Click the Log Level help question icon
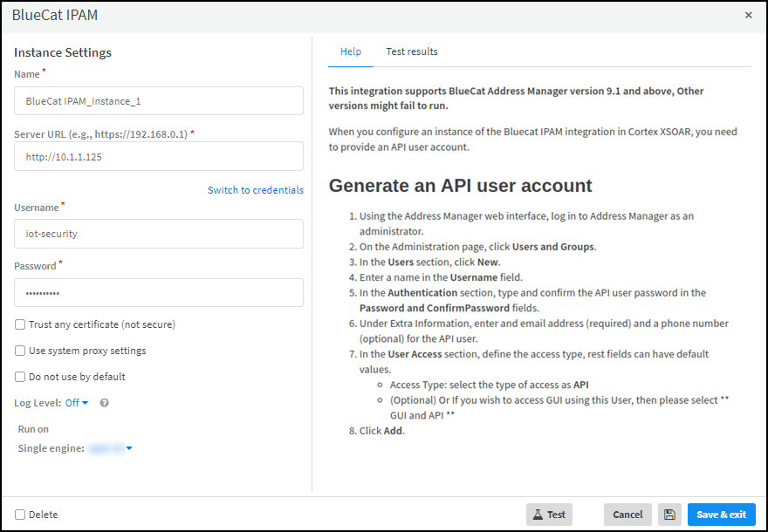The width and height of the screenshot is (768, 532). pyautogui.click(x=105, y=403)
